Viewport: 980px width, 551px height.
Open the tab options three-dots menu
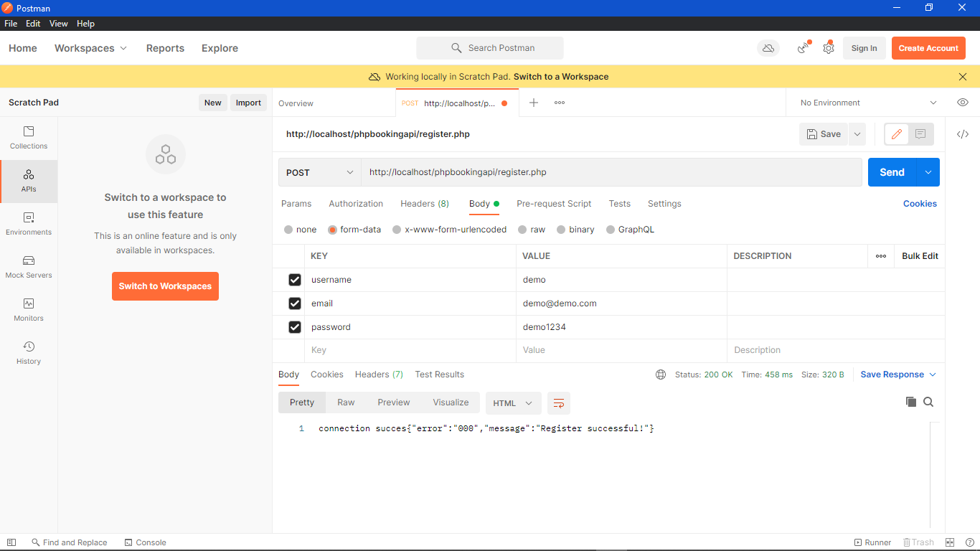(560, 103)
